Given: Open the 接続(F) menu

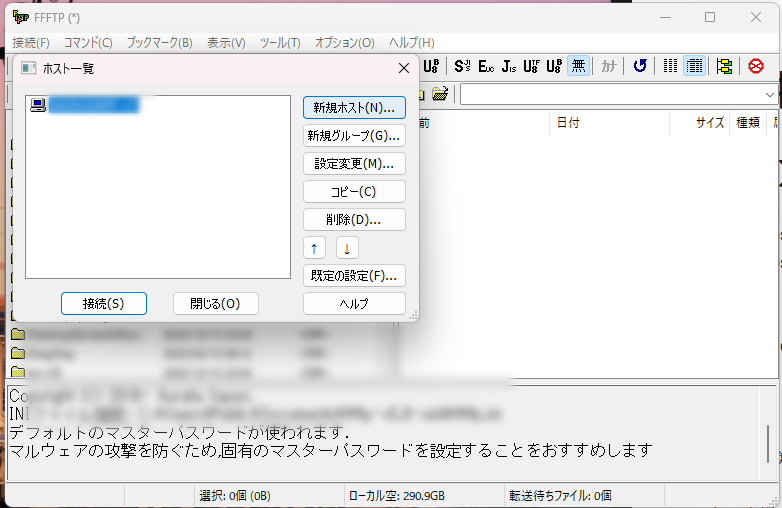Looking at the screenshot, I should (x=31, y=42).
